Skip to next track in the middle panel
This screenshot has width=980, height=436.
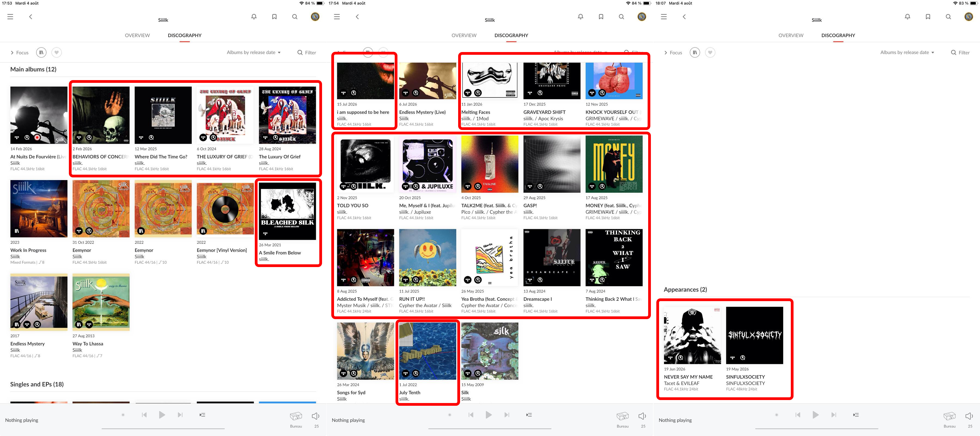(x=507, y=415)
